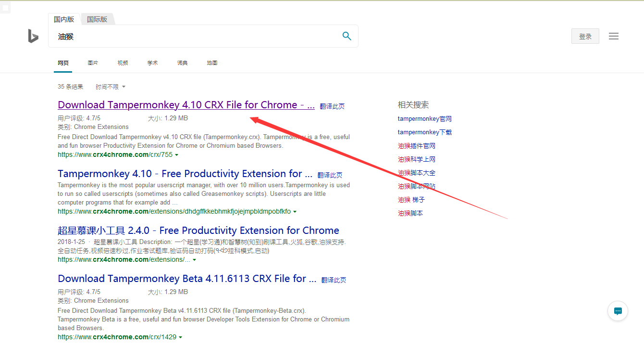This screenshot has height=346, width=644.
Task: Select the 视频 search tab
Action: click(123, 63)
